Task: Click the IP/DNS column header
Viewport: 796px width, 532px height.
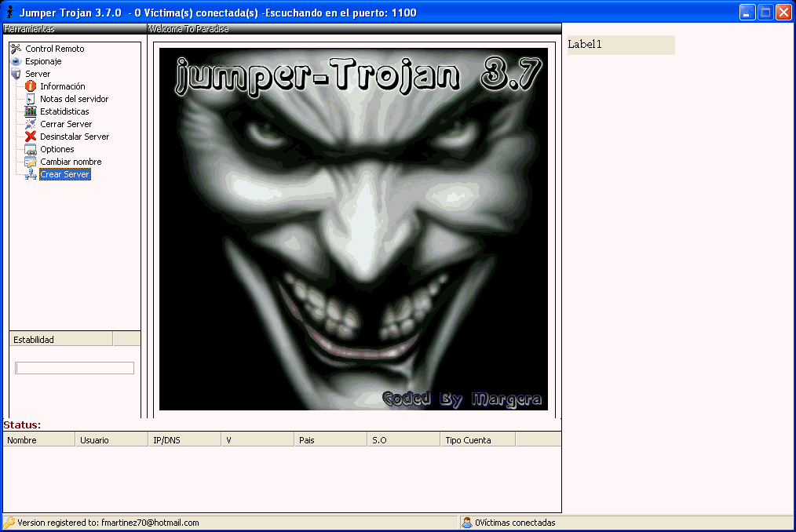Action: [x=184, y=439]
